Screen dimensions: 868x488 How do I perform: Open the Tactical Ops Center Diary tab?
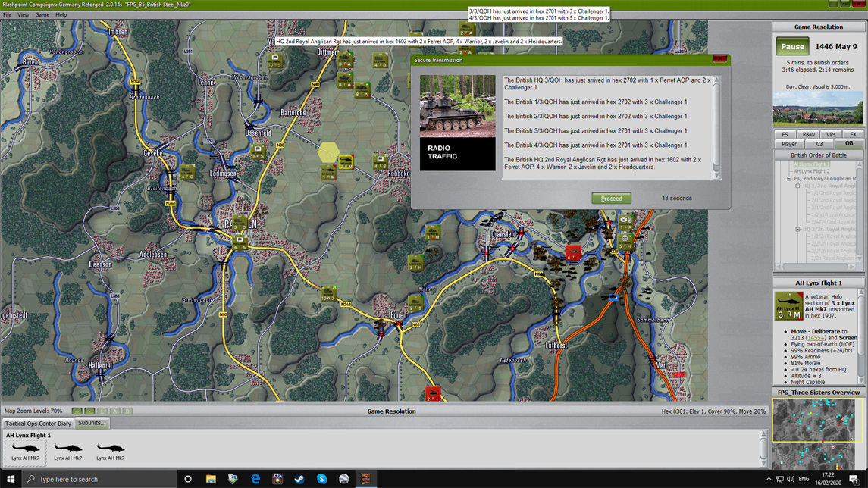tap(38, 424)
